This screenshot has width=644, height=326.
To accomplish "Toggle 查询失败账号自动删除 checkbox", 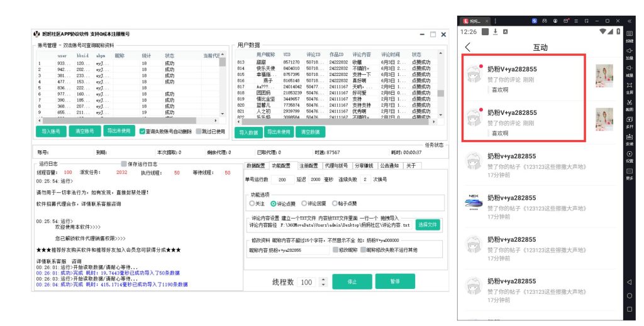I will coord(142,131).
